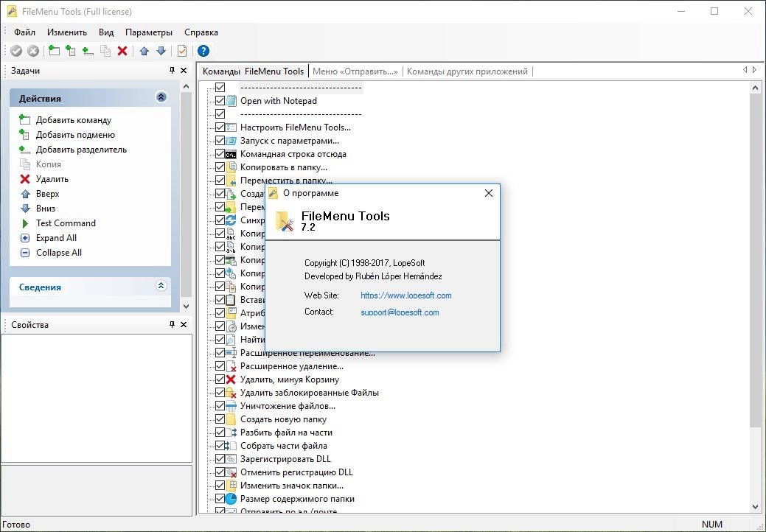Image resolution: width=766 pixels, height=532 pixels.
Task: Click the red X Delete toolbar icon
Action: (122, 51)
